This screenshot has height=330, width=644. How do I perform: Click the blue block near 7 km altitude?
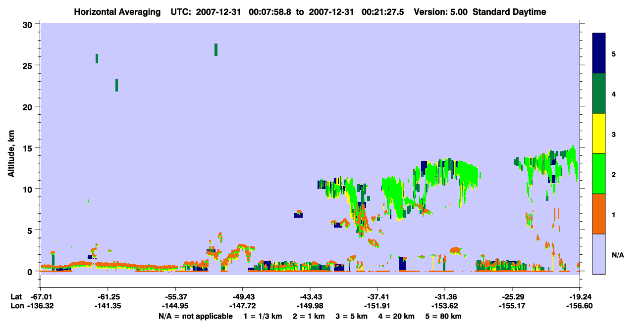click(298, 215)
